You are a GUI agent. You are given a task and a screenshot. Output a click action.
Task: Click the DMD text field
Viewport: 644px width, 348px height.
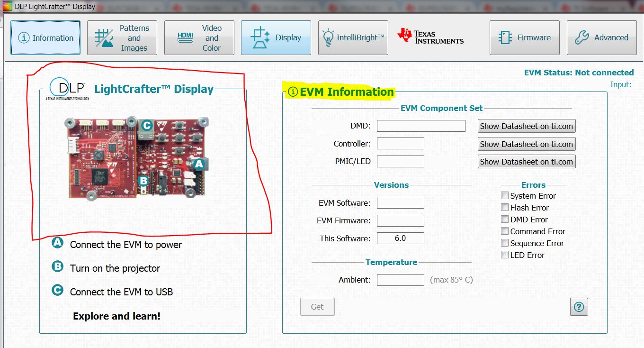[x=421, y=126]
